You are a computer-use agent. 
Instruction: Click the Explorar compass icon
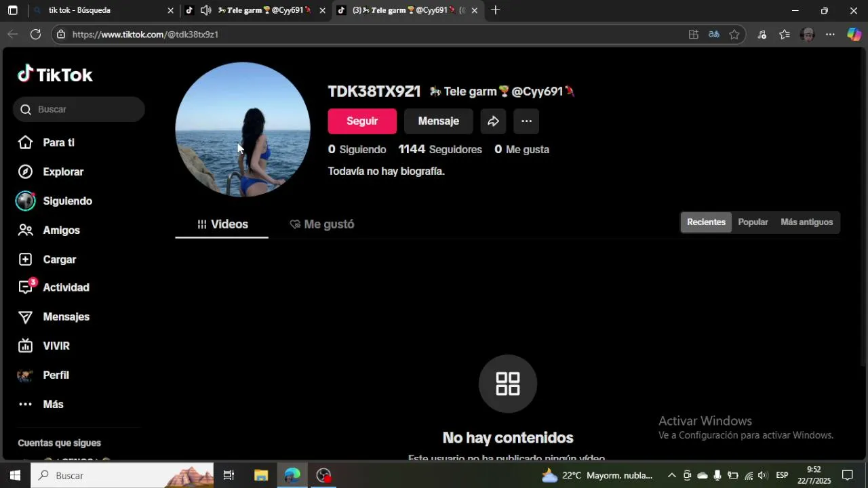point(25,171)
